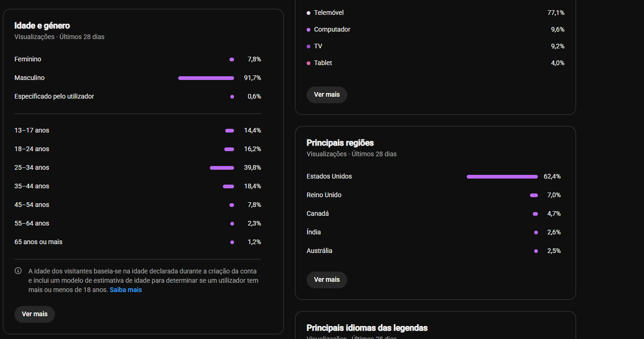
Task: Select the Reino Unido region row
Action: tap(434, 195)
